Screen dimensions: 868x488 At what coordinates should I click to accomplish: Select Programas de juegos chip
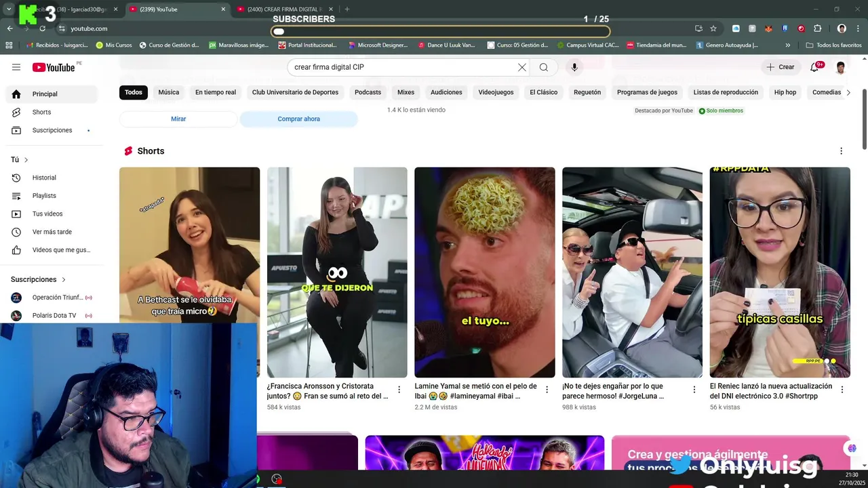tap(647, 92)
